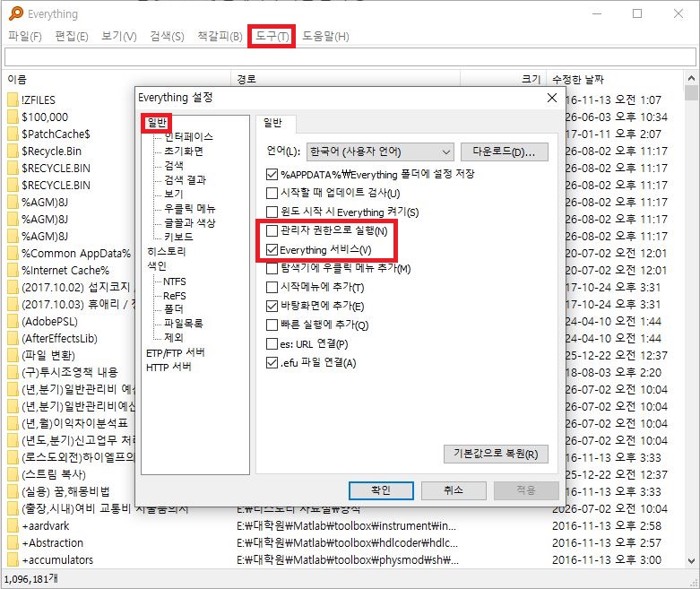
Task: Click folder icon beside %Internet Cache%
Action: point(13,270)
